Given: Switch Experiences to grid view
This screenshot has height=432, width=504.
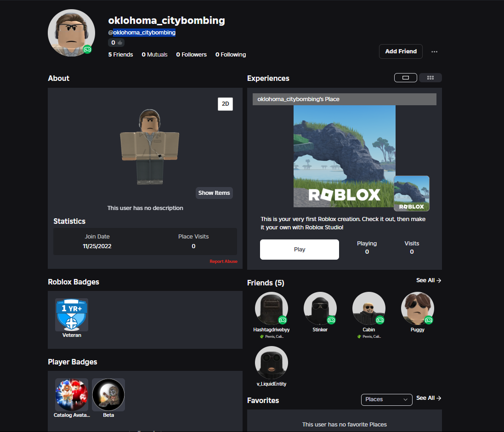Looking at the screenshot, I should [x=430, y=78].
